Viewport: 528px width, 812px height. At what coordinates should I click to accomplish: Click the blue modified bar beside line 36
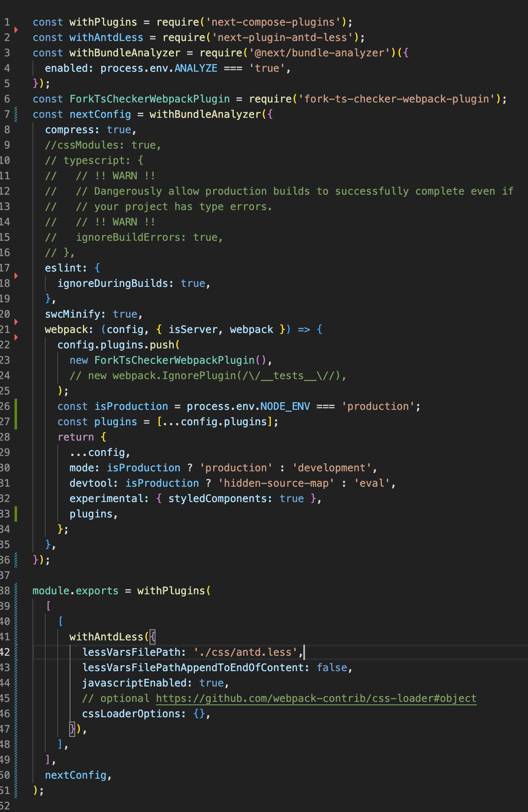point(16,560)
